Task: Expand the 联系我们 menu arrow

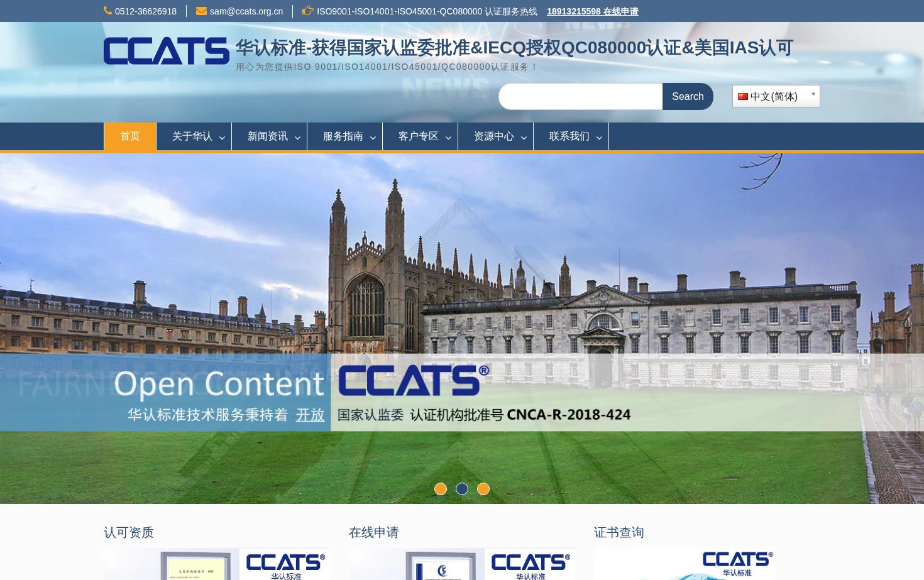Action: point(599,138)
